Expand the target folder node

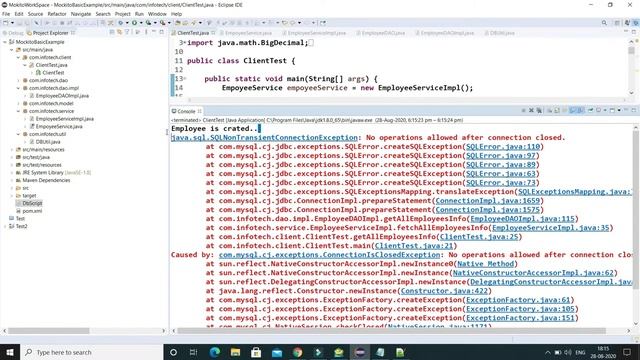coord(11,196)
